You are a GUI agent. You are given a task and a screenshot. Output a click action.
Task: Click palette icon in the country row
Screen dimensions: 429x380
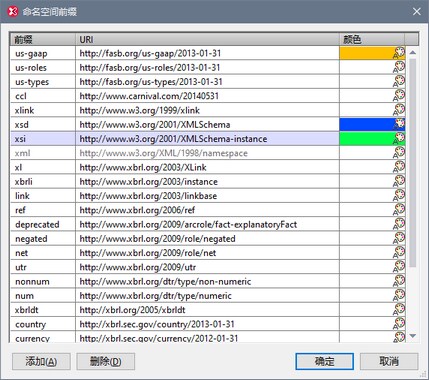[399, 324]
